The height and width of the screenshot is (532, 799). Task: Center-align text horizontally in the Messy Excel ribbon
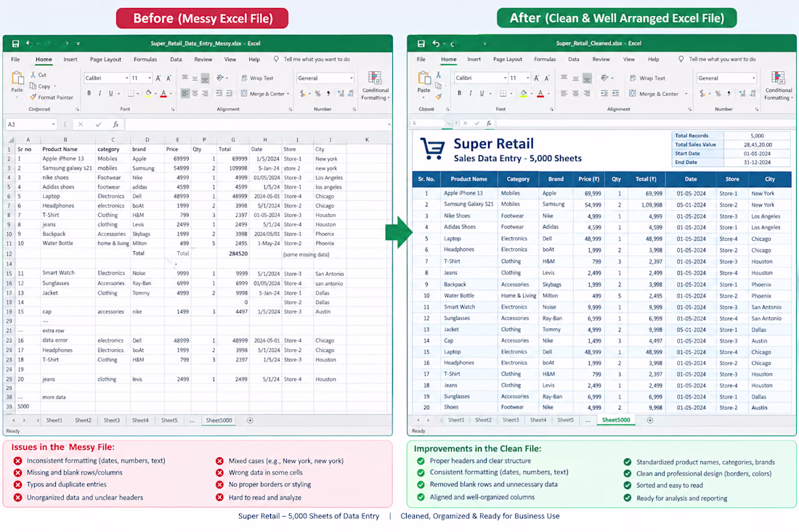click(195, 94)
